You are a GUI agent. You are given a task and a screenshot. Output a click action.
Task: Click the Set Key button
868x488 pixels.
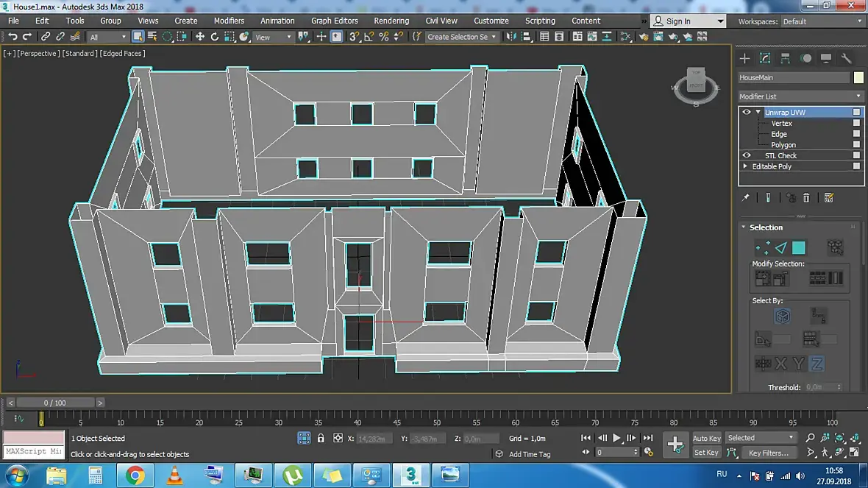(706, 453)
